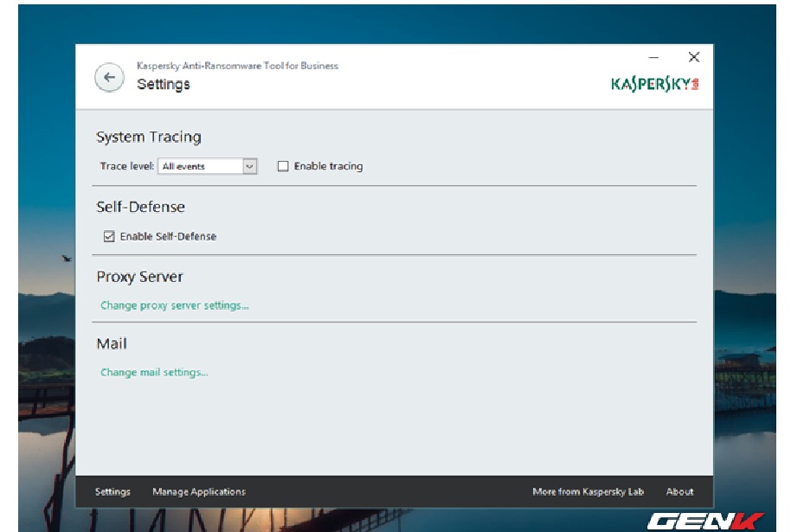Go back using the round arrow button
This screenshot has height=532, width=791.
coord(109,77)
